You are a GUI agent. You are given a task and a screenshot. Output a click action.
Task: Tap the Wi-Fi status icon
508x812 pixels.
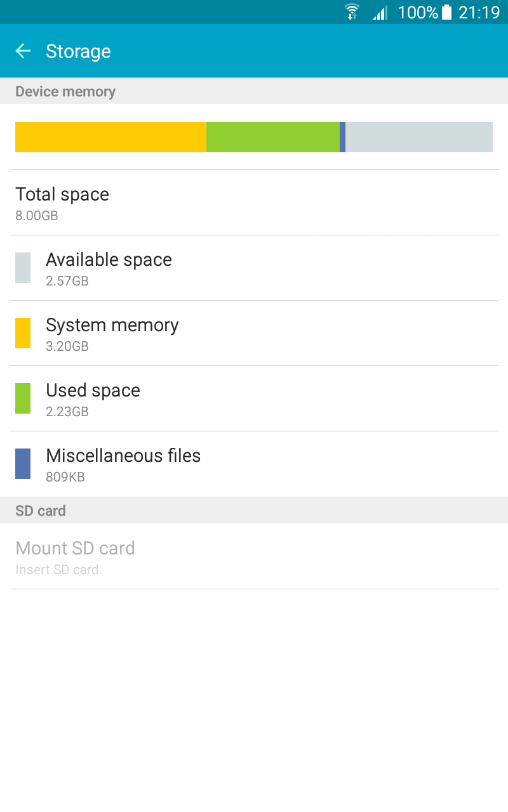(352, 12)
